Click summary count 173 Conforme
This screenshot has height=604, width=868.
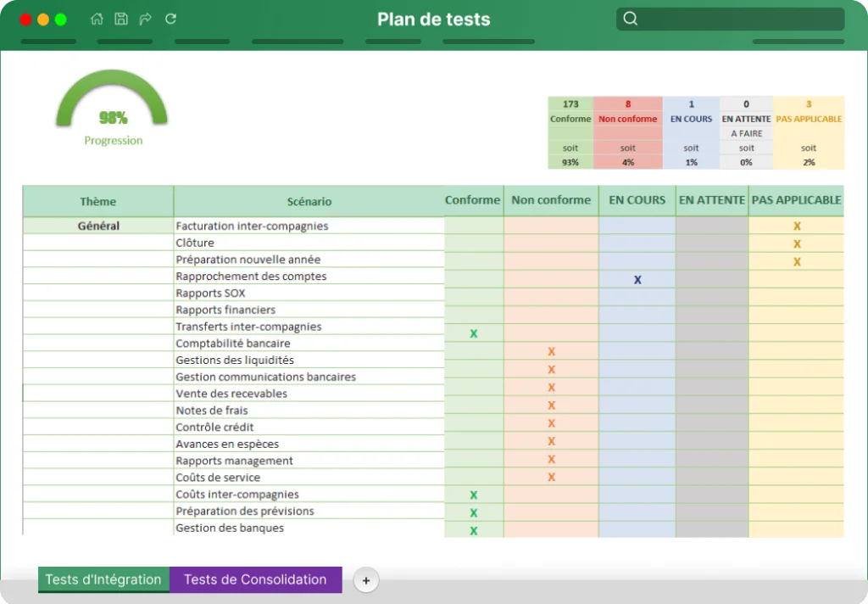tap(570, 103)
